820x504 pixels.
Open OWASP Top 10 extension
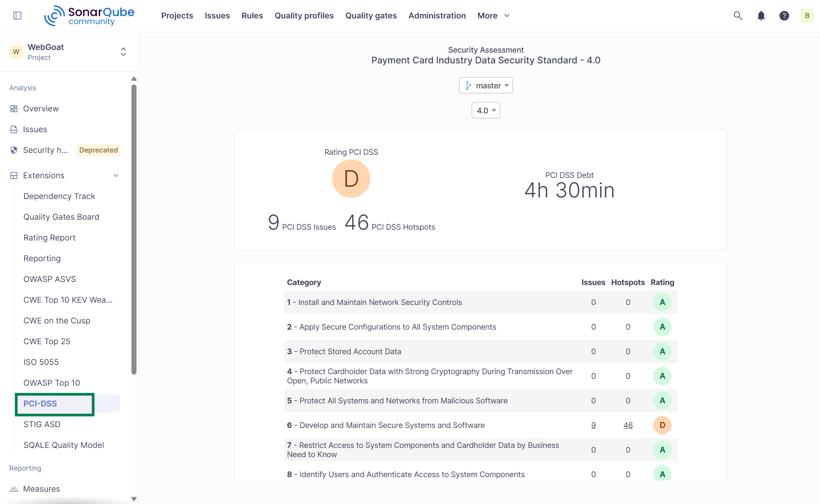pos(52,383)
